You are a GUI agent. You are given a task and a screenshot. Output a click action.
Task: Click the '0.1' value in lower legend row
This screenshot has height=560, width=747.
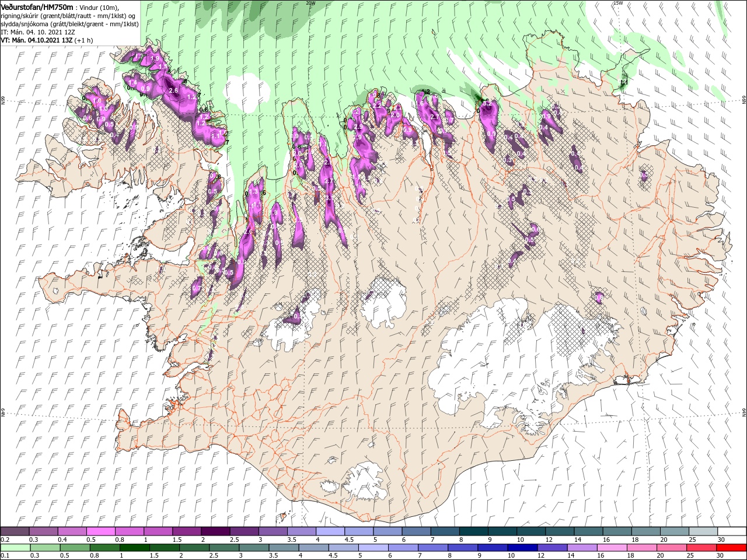click(5, 556)
